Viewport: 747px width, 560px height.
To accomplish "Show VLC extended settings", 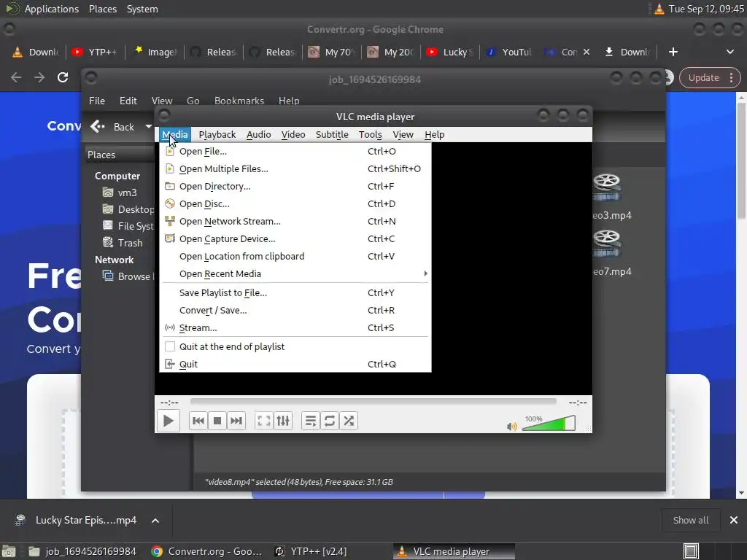I will pos(283,421).
